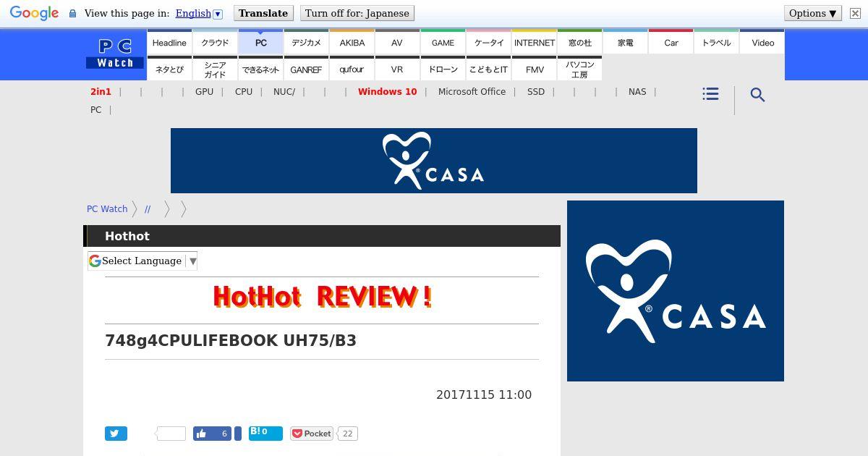
Task: Open the AV tab
Action: [x=397, y=42]
